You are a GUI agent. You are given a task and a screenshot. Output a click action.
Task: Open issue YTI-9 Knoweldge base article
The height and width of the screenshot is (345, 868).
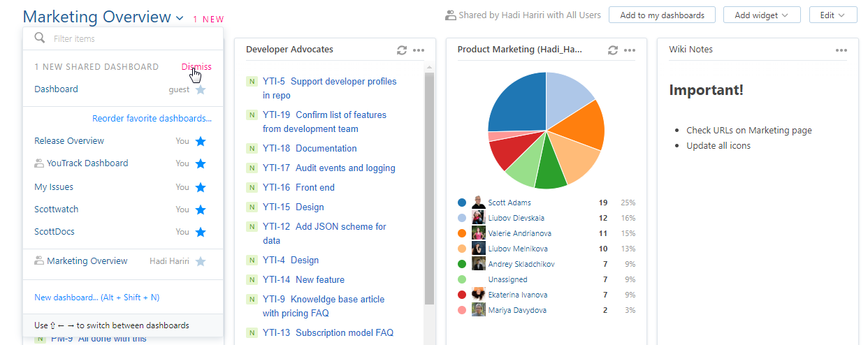(324, 307)
